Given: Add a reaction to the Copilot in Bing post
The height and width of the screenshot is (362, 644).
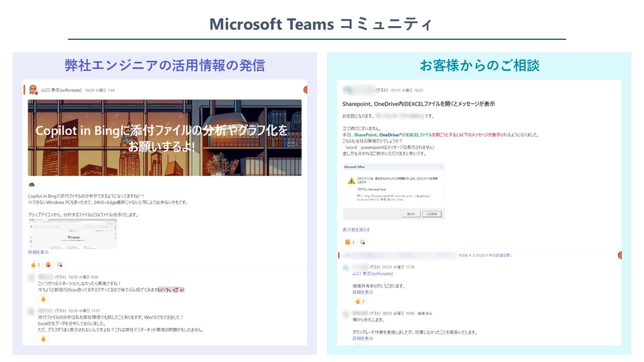Looking at the screenshot, I should [60, 264].
